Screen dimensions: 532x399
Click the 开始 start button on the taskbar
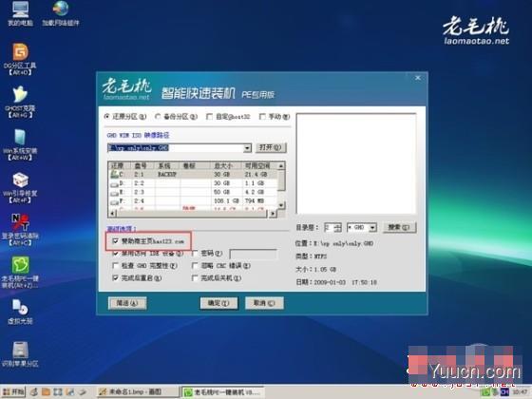(13, 391)
